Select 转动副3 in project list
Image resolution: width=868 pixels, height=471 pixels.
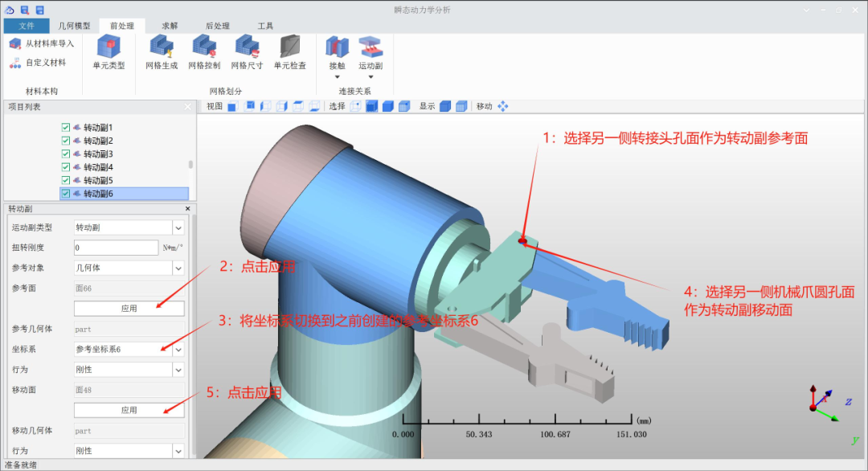coord(98,154)
